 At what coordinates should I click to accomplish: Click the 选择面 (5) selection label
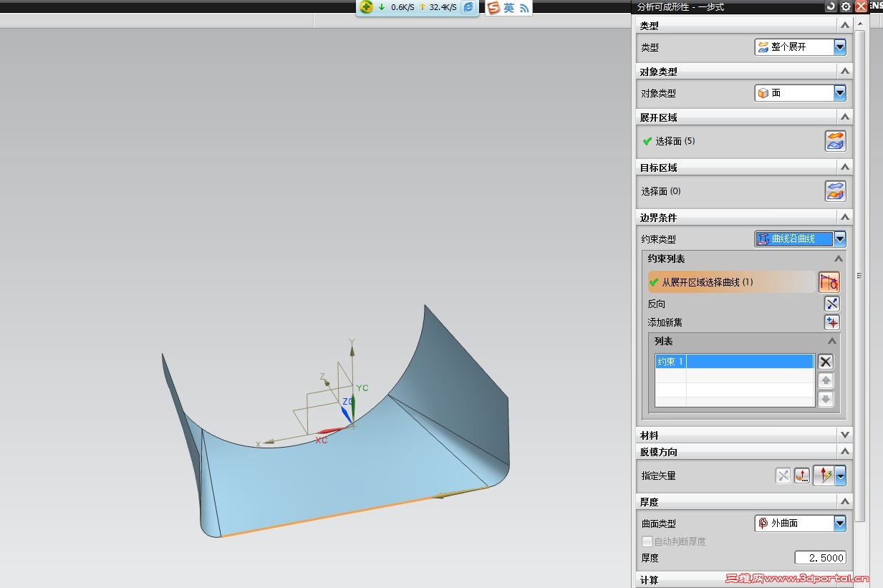click(675, 141)
